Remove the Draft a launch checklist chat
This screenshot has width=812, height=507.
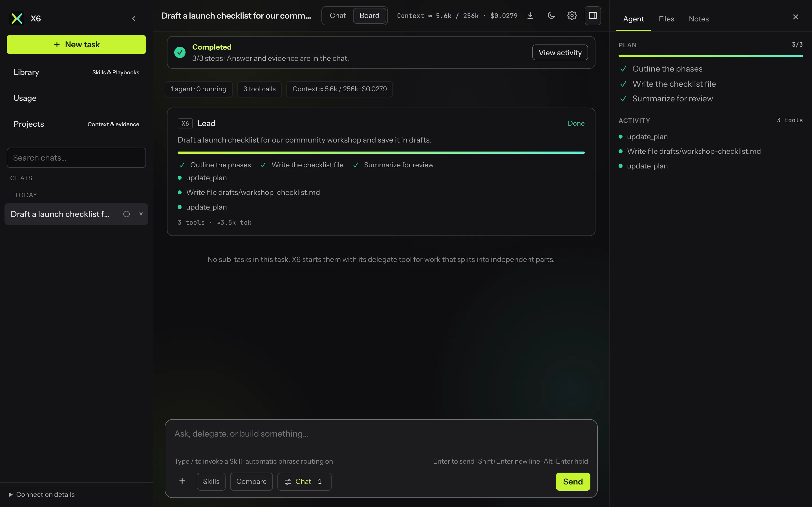point(141,214)
